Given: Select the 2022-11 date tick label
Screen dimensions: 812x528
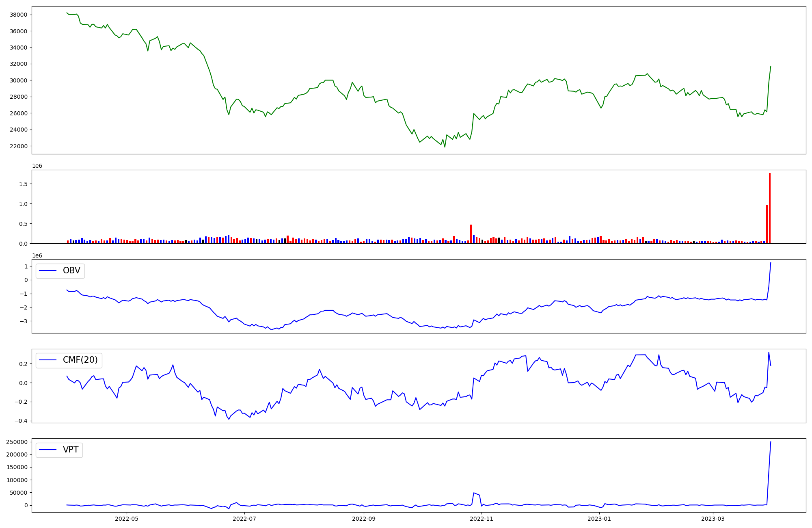Looking at the screenshot, I should (x=482, y=519).
